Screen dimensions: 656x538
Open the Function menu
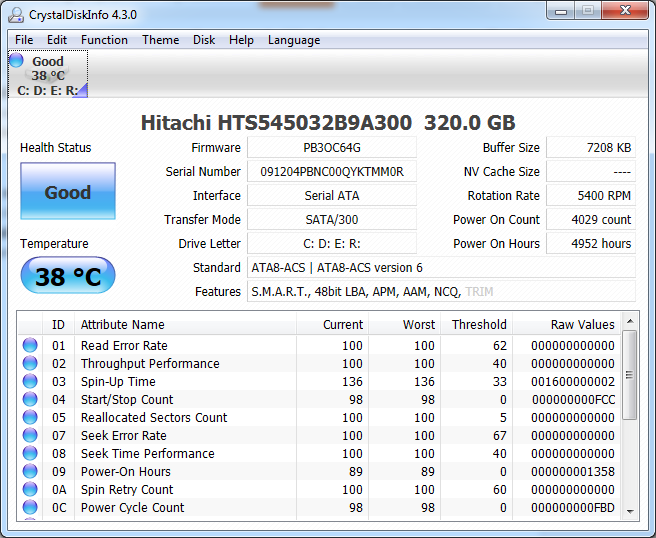pos(104,40)
